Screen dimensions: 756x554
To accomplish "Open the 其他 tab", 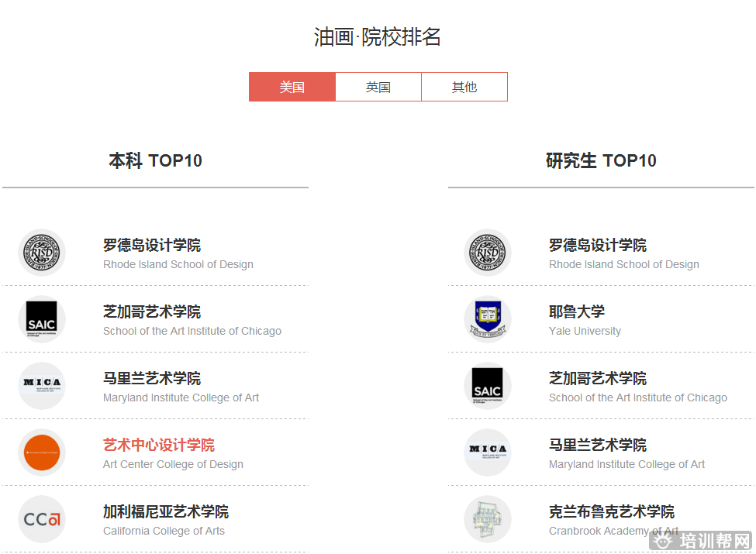I will (x=464, y=88).
